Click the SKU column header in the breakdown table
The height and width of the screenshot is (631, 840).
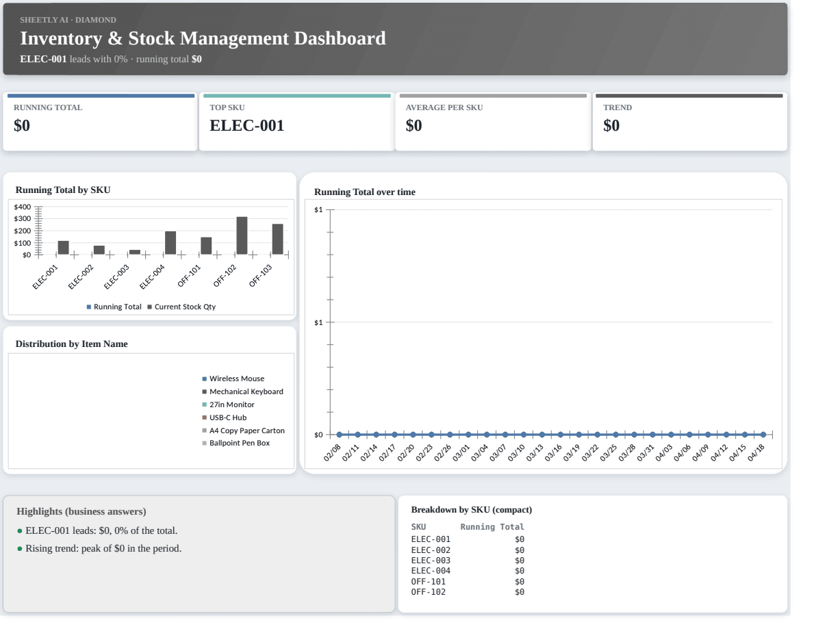pyautogui.click(x=418, y=527)
